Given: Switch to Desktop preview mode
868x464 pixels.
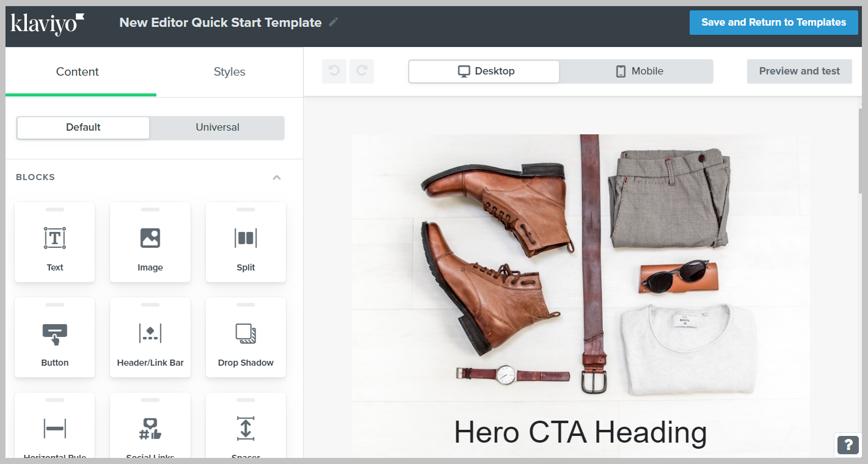Looking at the screenshot, I should (484, 71).
